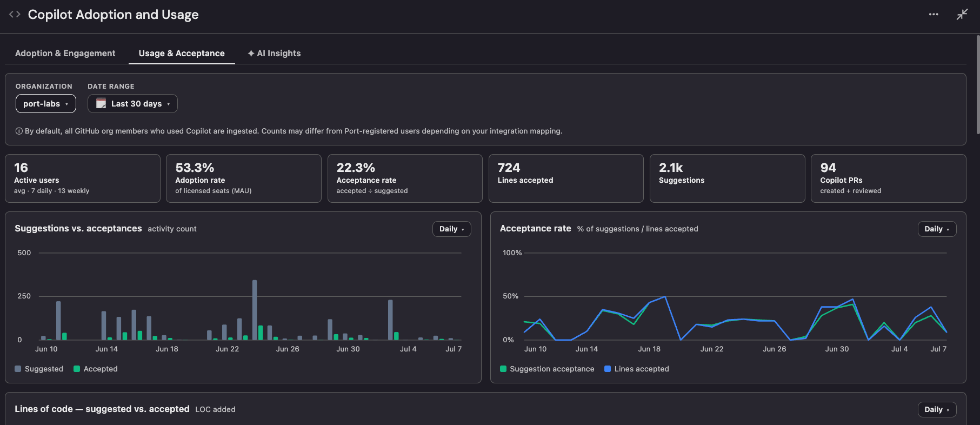Click the '% of suggestions / lines accepted' subtitle
980x425 pixels.
click(x=638, y=229)
